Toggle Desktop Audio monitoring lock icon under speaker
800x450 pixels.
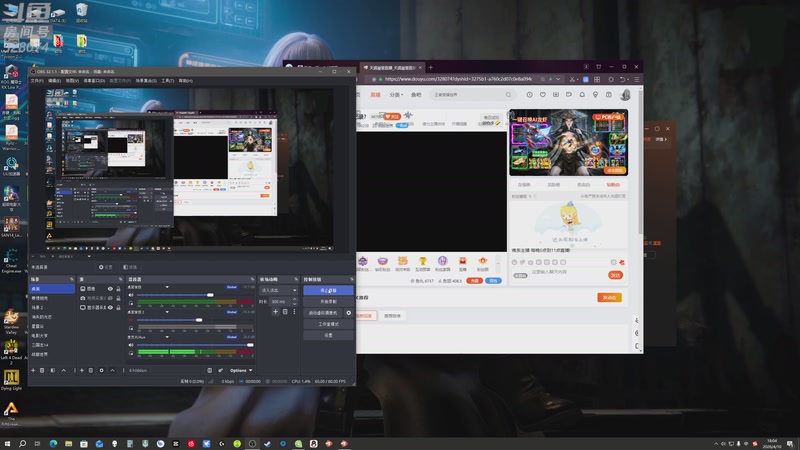[x=131, y=303]
